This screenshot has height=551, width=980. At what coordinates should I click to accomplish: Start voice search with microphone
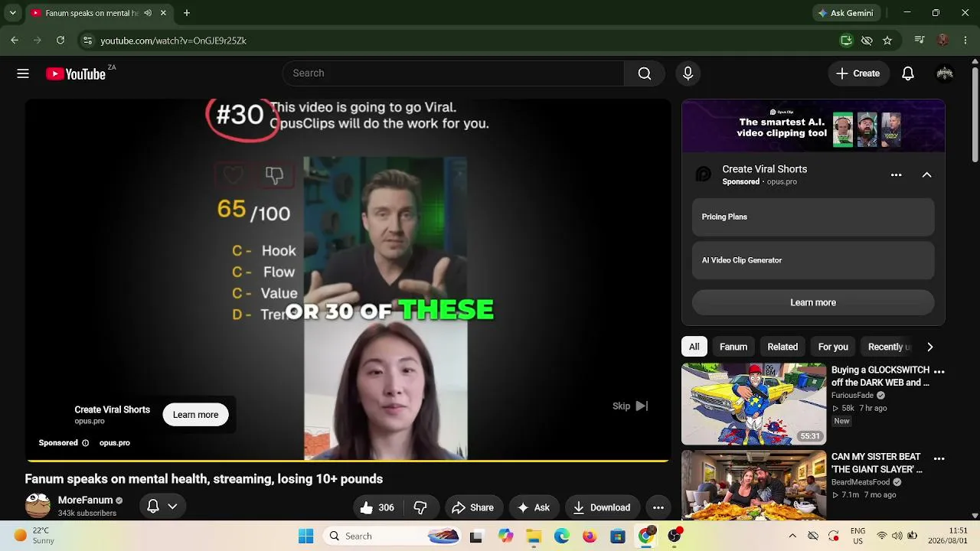pyautogui.click(x=688, y=73)
